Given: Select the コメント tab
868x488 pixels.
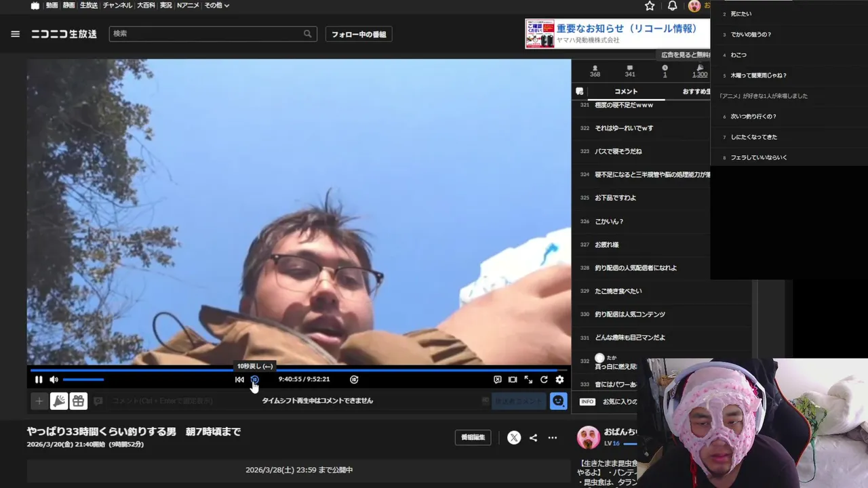Looking at the screenshot, I should 626,91.
